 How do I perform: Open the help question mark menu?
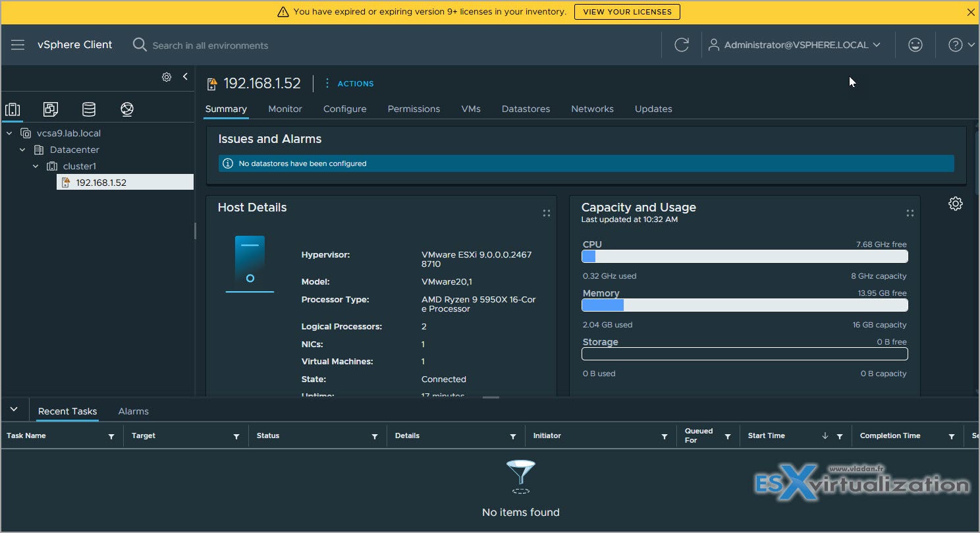(962, 45)
